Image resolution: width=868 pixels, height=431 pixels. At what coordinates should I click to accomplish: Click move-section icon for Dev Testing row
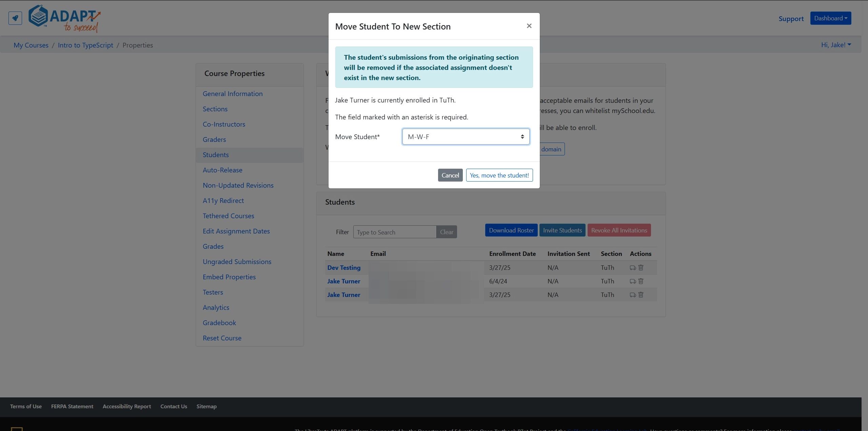pyautogui.click(x=633, y=268)
